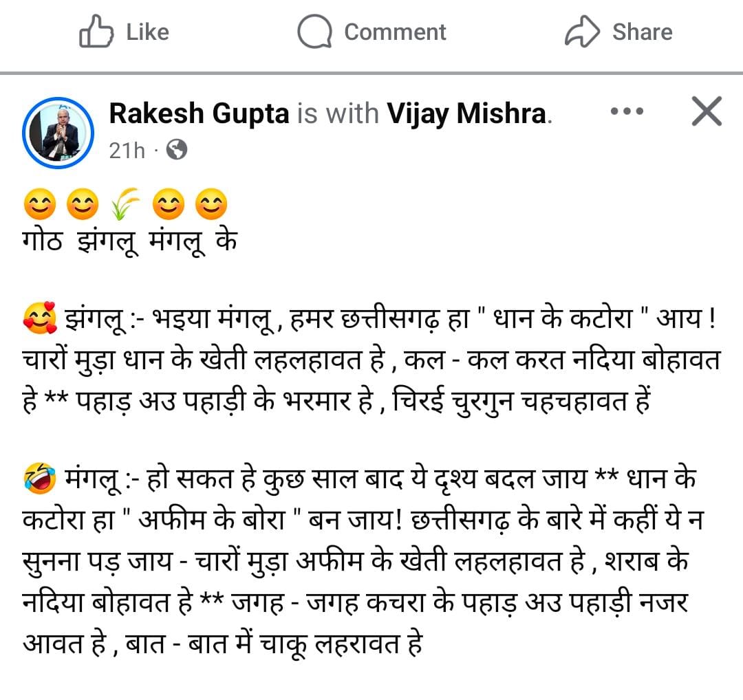Click the heading गोठ झंगलू मंगलू के
The image size is (743, 700).
tap(129, 243)
